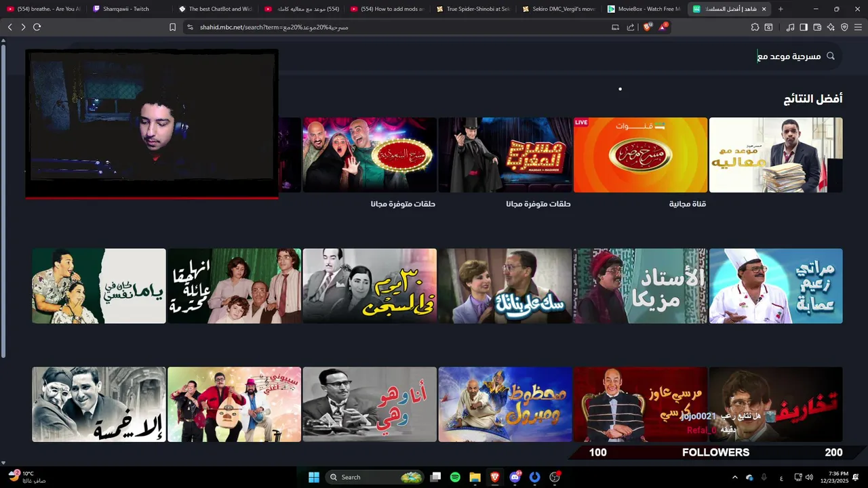This screenshot has width=868, height=488.
Task: Open the media control music note icon
Action: (790, 27)
